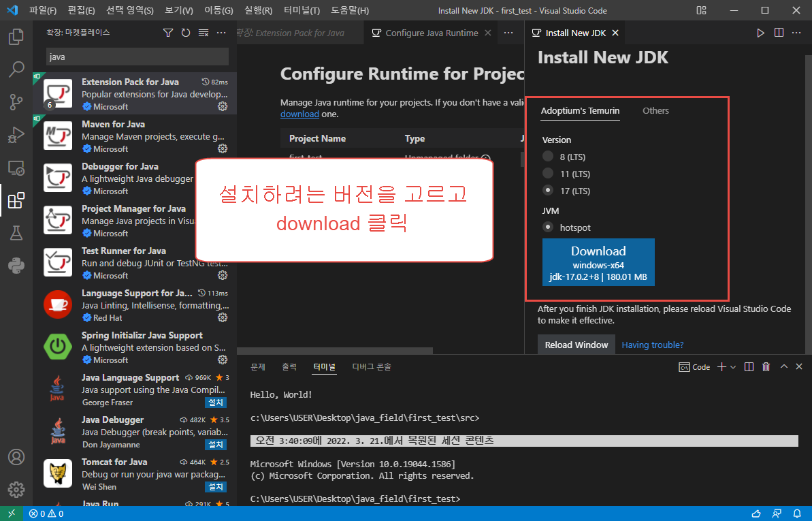Viewport: 812px width, 521px height.
Task: Open the 보기(V) menu
Action: point(179,10)
